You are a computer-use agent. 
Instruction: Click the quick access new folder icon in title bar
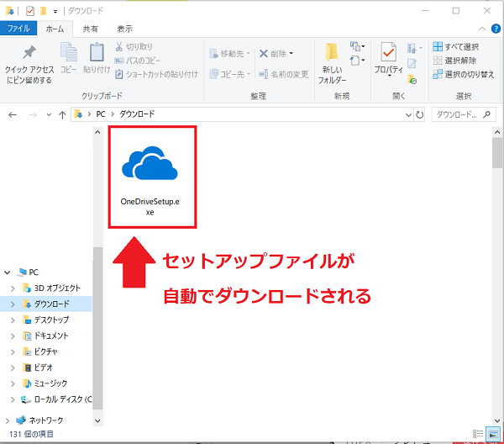click(x=44, y=11)
